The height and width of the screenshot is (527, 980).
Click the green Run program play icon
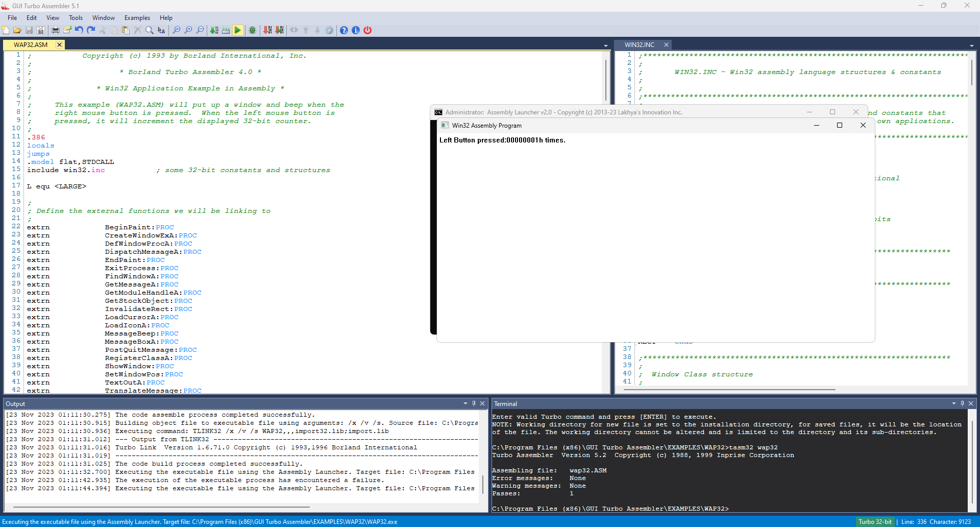pos(238,31)
